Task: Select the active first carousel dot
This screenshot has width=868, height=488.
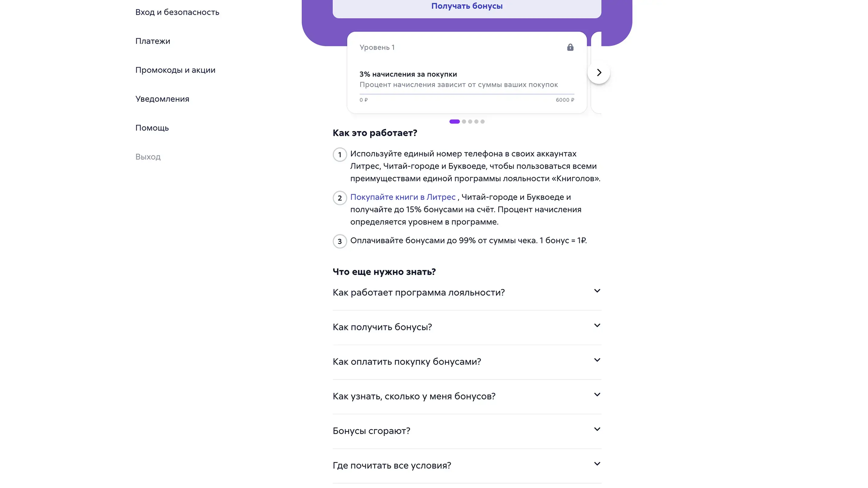Action: 454,122
